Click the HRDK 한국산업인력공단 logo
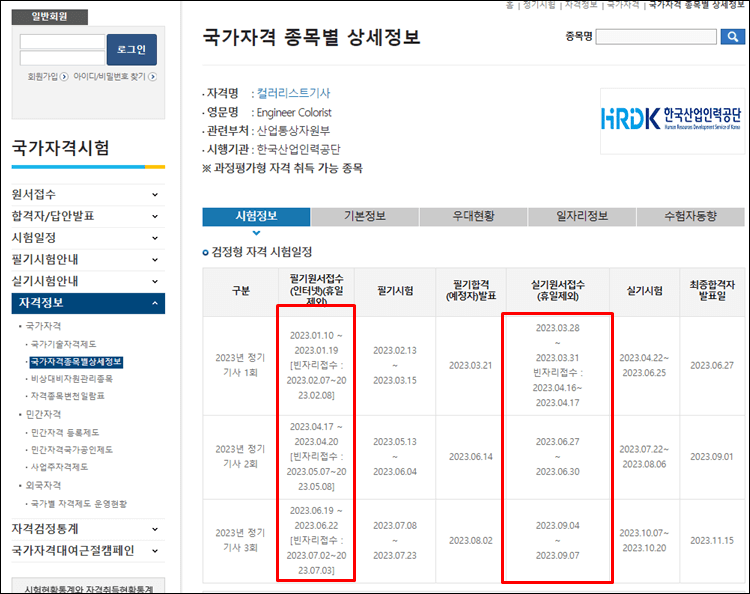The image size is (750, 594). point(671,118)
